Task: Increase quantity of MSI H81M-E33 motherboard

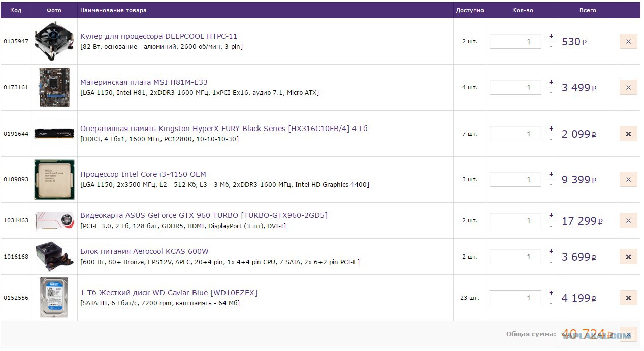Action: (x=551, y=83)
